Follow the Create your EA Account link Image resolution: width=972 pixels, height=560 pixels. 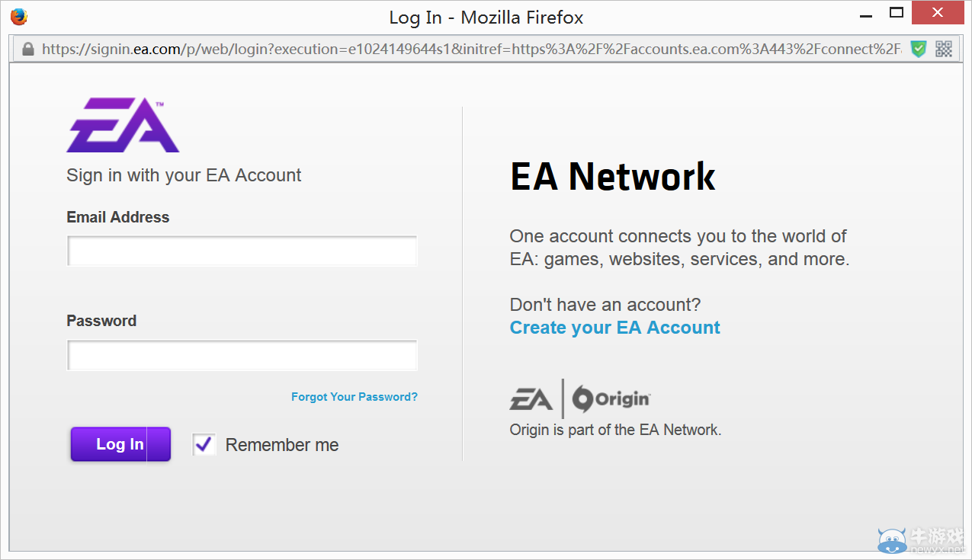(614, 328)
